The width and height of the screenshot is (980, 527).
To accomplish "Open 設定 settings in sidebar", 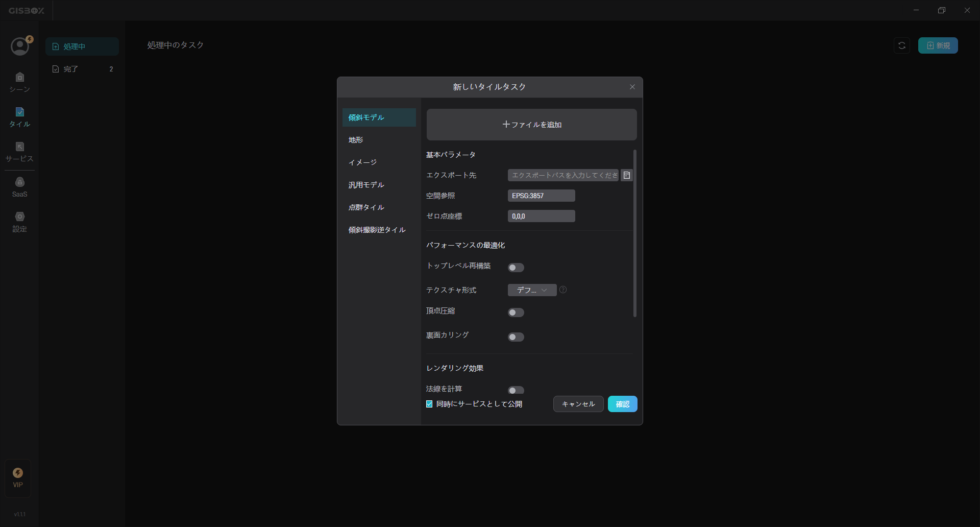I will pyautogui.click(x=19, y=222).
